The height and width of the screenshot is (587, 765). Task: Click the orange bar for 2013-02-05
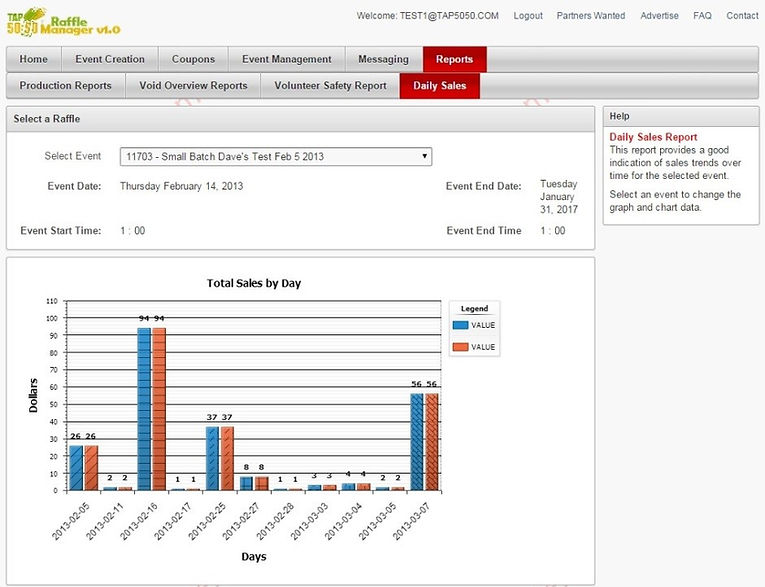click(91, 468)
